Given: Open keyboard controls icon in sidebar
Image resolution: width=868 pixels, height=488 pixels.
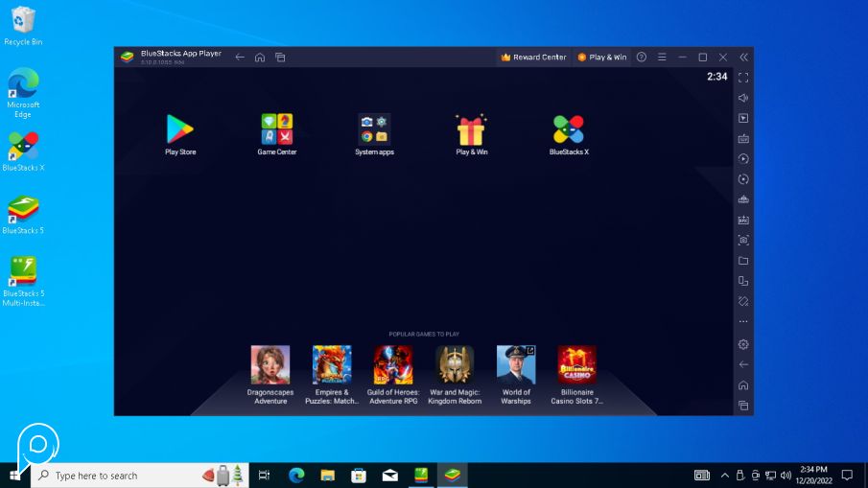Looking at the screenshot, I should (x=743, y=138).
